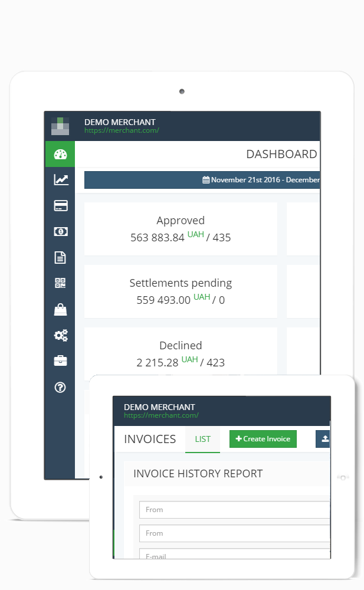The height and width of the screenshot is (590, 364).
Task: Click the merchant logo avatar in header
Action: (x=60, y=126)
